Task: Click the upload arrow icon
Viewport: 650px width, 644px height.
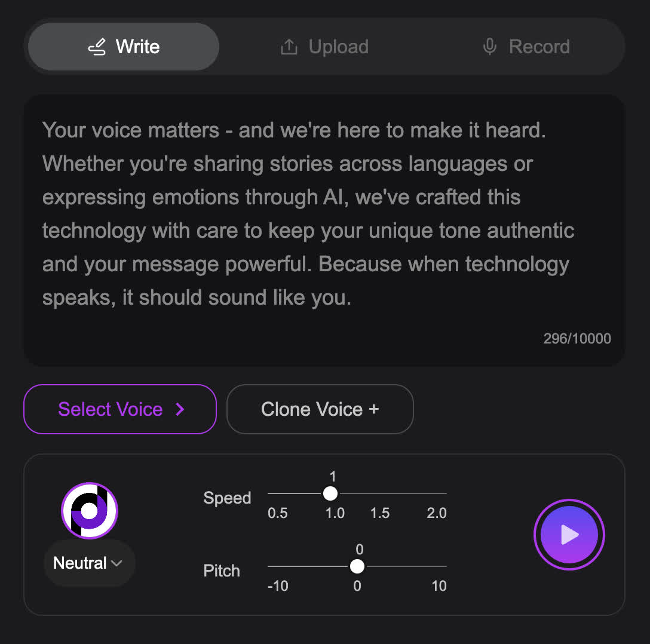Action: point(289,47)
